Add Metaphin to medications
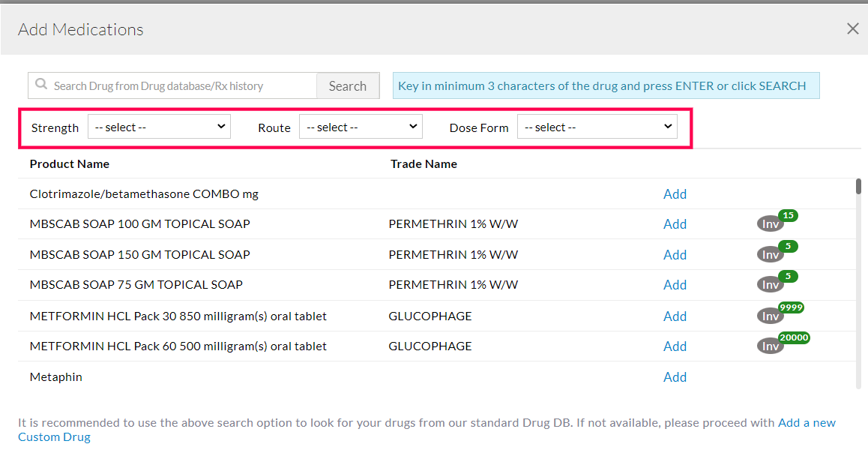The image size is (868, 456). (675, 377)
